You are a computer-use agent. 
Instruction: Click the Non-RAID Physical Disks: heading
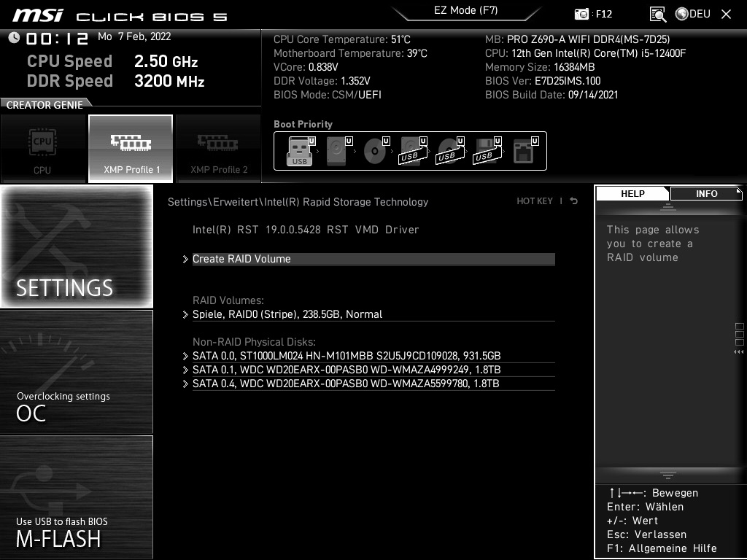254,342
